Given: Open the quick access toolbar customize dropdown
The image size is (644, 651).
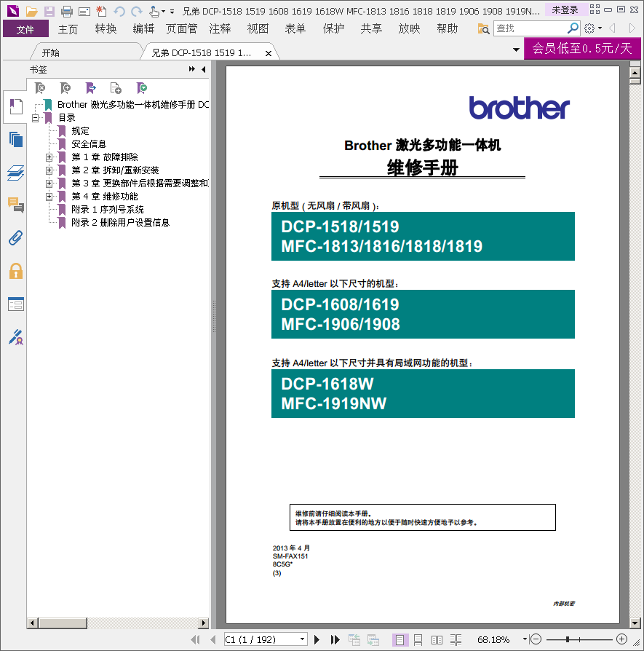Looking at the screenshot, I should click(172, 12).
